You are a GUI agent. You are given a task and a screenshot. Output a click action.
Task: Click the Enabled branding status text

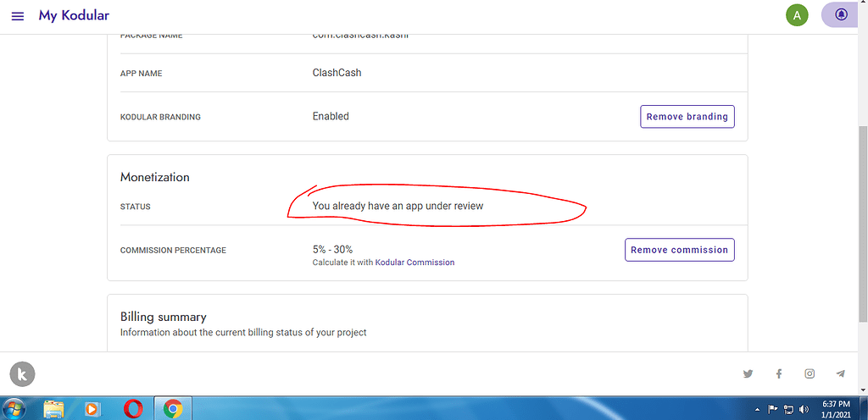[331, 116]
